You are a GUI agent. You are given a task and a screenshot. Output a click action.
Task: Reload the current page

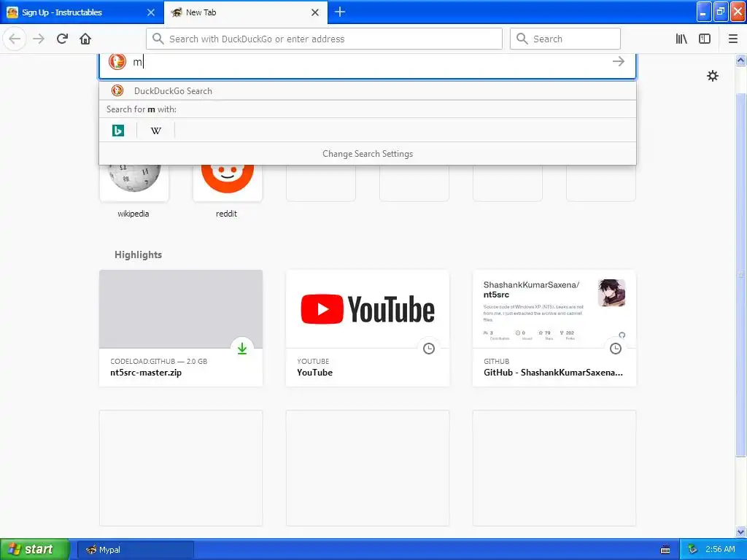[x=62, y=39]
